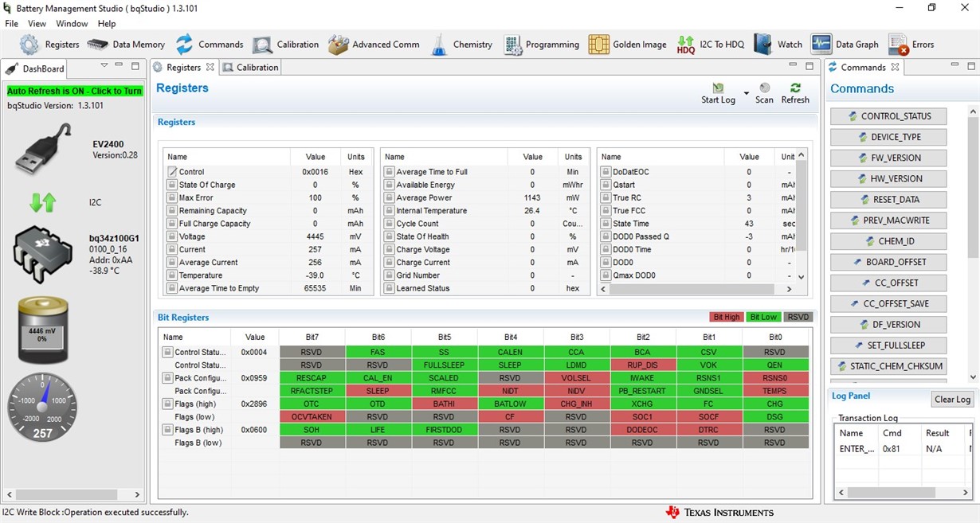Screen dimensions: 980x523
Task: Send the CONTROL_STATUS command
Action: point(888,116)
